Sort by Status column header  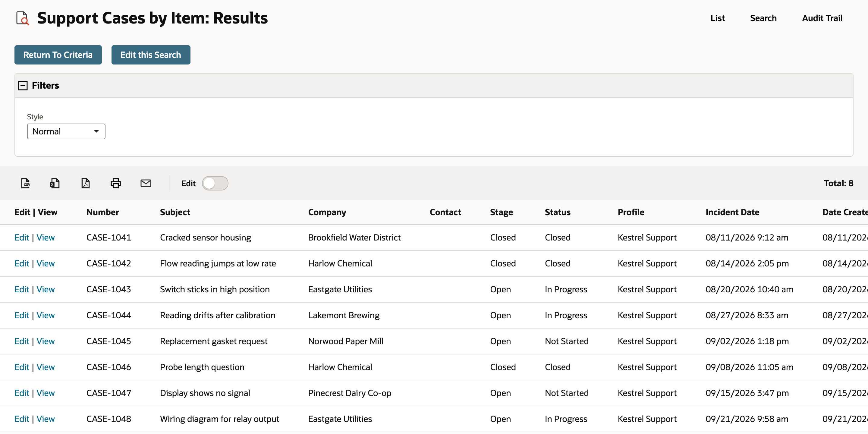pos(557,212)
